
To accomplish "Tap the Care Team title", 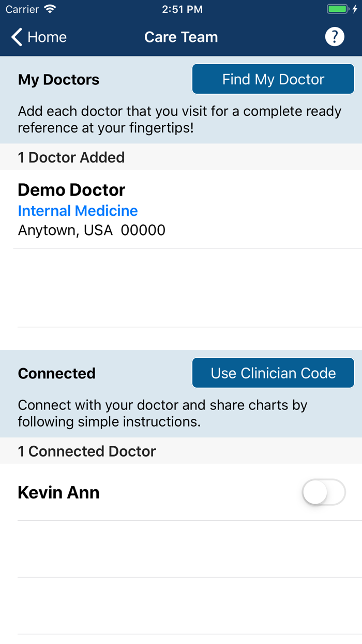I will coord(181,37).
